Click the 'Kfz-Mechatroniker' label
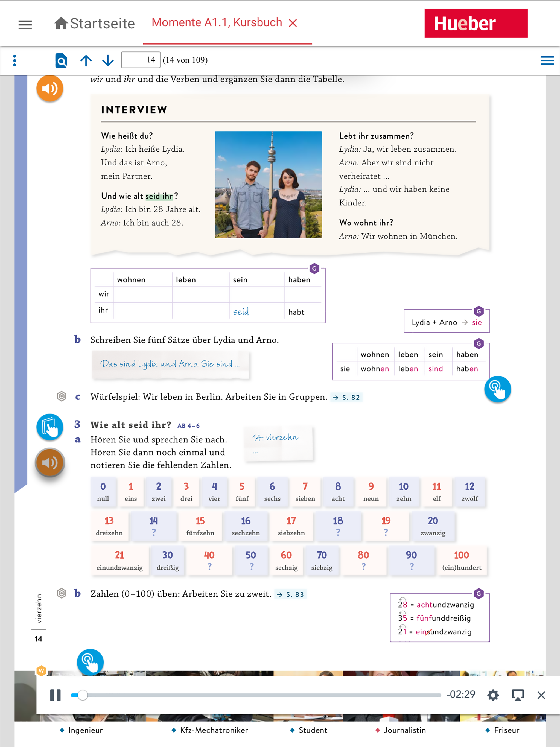 214,730
